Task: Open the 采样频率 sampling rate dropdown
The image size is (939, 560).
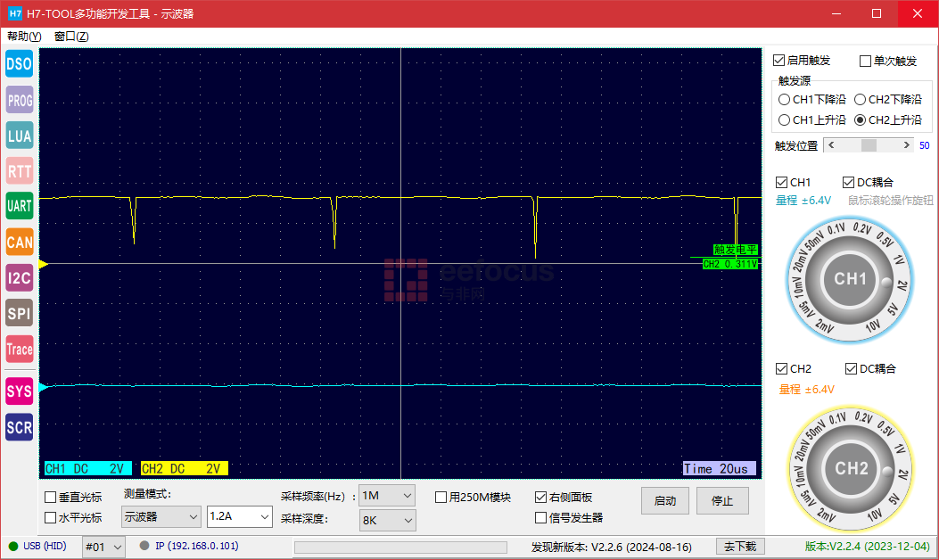Action: click(386, 497)
